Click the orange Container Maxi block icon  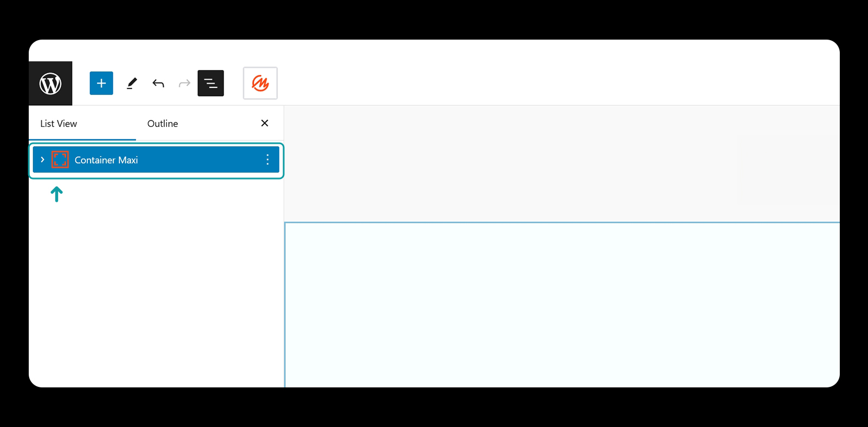60,160
